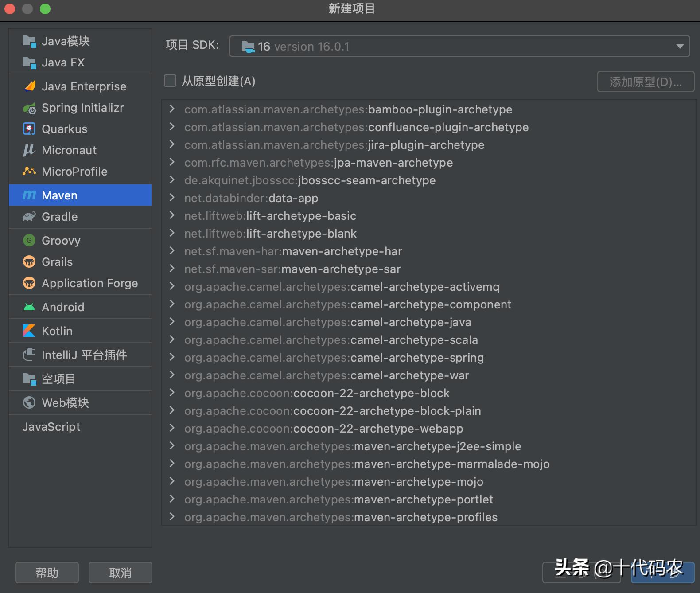Select maven-archetype-sar row
Image resolution: width=700 pixels, height=593 pixels.
(429, 269)
